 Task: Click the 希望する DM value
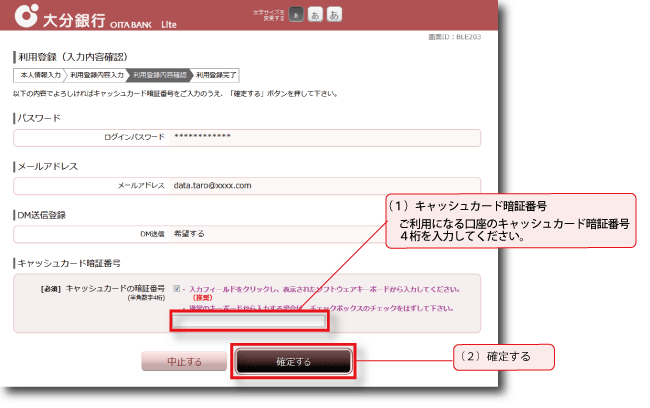(189, 234)
